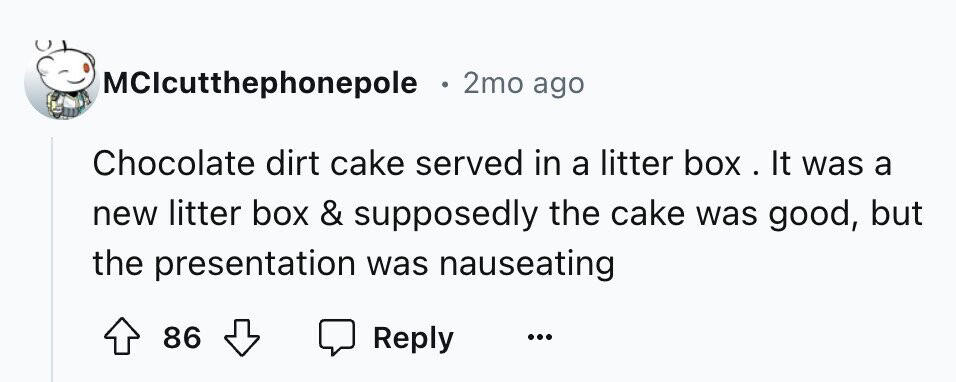Upvote the comment with the up arrow
This screenshot has width=956, height=382.
pyautogui.click(x=119, y=338)
